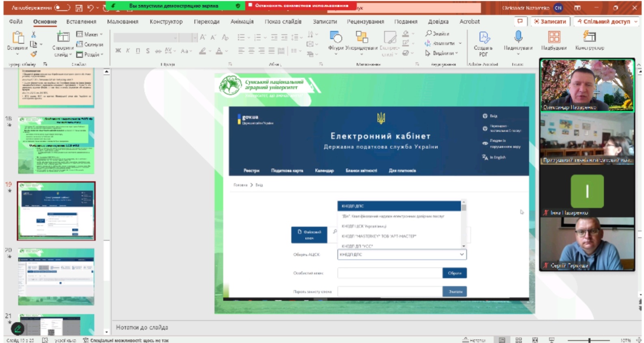The image size is (644, 343).
Task: Click the Скинути reset slide button
Action: (x=90, y=44)
